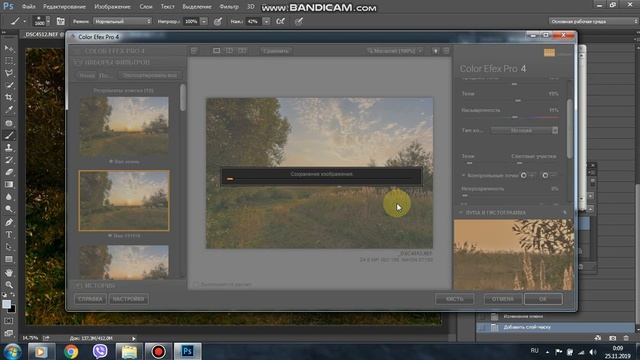Click the Кисть brush button
Viewport: 640px width, 360px height.
coord(454,299)
